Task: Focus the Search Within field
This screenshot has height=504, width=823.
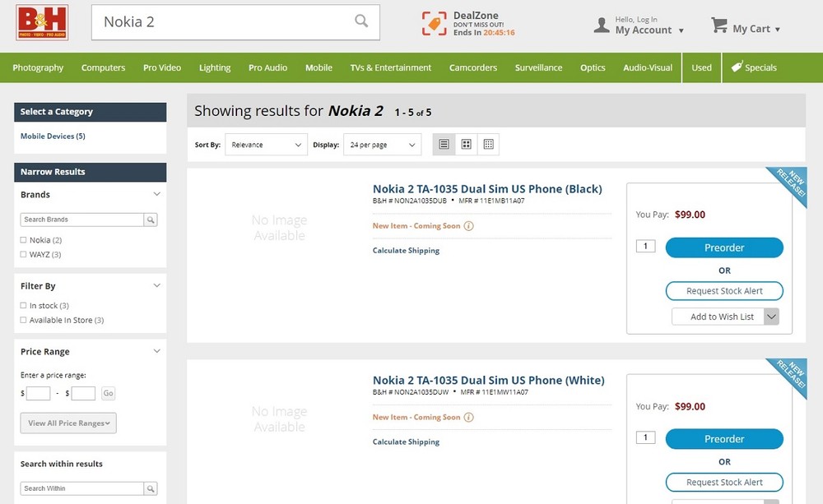Action: pyautogui.click(x=81, y=489)
